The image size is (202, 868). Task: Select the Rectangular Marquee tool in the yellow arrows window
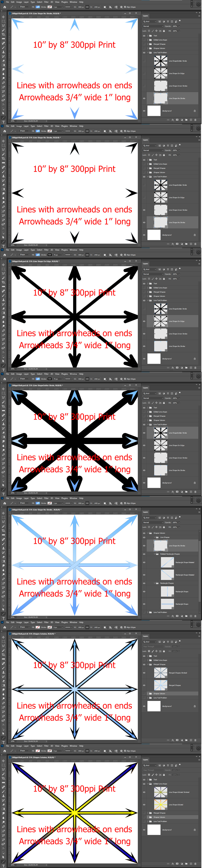click(3, 765)
